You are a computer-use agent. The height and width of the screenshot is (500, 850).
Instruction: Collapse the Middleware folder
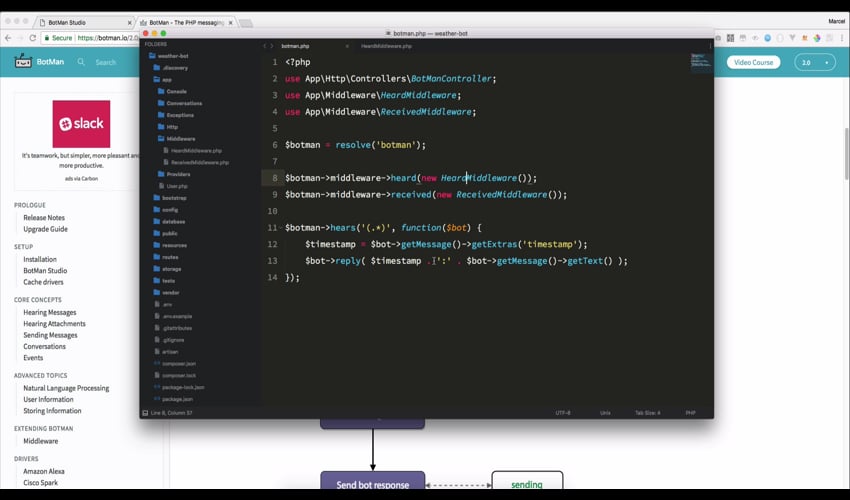point(176,139)
